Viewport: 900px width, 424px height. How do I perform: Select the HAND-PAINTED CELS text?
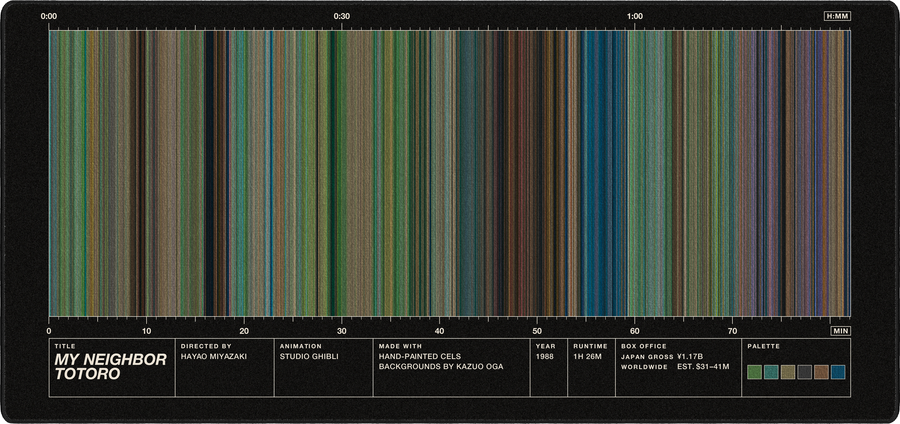click(x=420, y=356)
